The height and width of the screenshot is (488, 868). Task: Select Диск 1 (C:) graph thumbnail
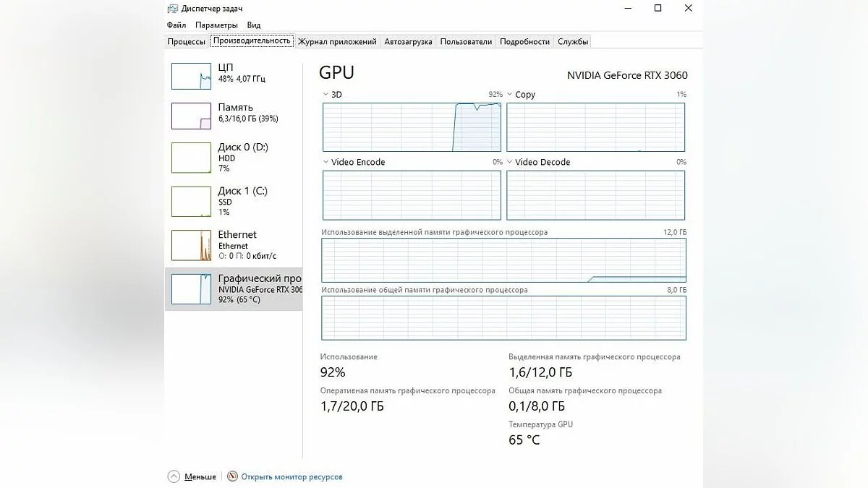(x=191, y=202)
